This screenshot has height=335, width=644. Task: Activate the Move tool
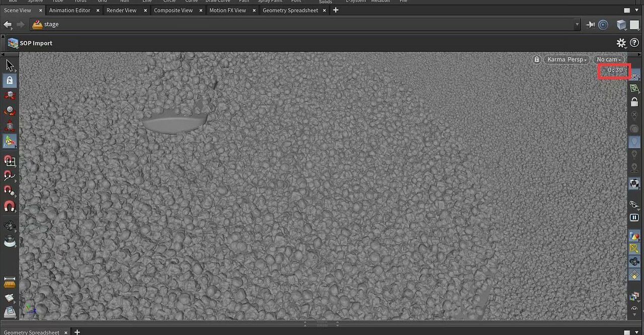tap(10, 96)
